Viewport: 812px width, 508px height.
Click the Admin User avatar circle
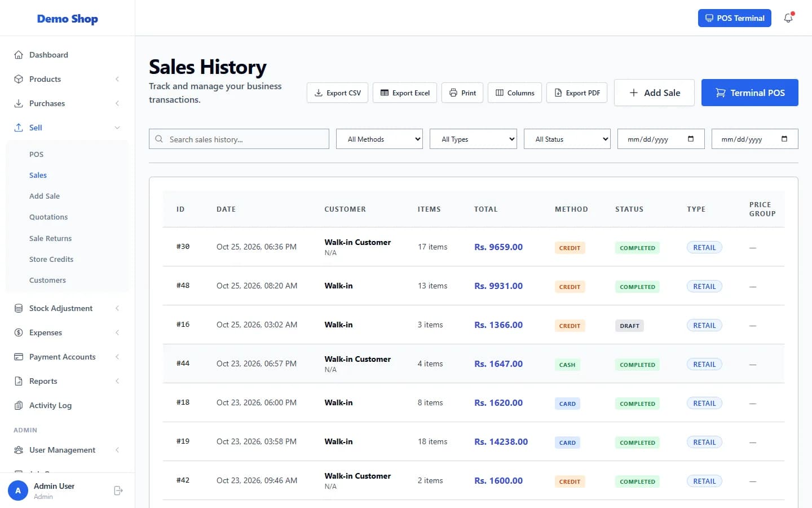18,491
